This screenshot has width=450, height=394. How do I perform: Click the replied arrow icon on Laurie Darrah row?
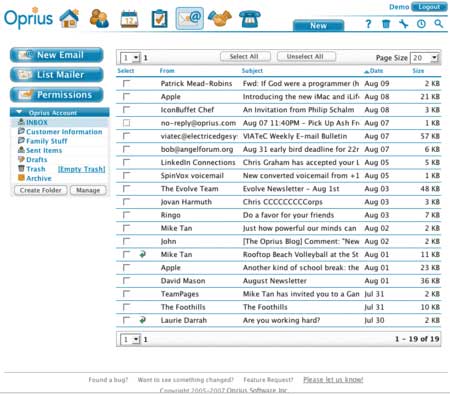click(142, 320)
